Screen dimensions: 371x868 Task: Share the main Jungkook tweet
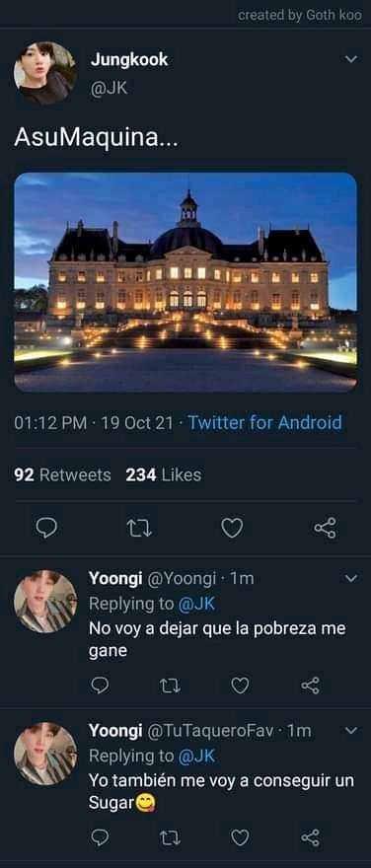point(325,528)
